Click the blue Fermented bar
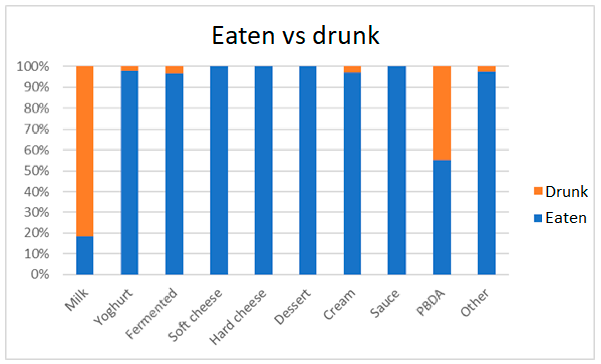Screen dimensions: 601x364 [x=174, y=174]
